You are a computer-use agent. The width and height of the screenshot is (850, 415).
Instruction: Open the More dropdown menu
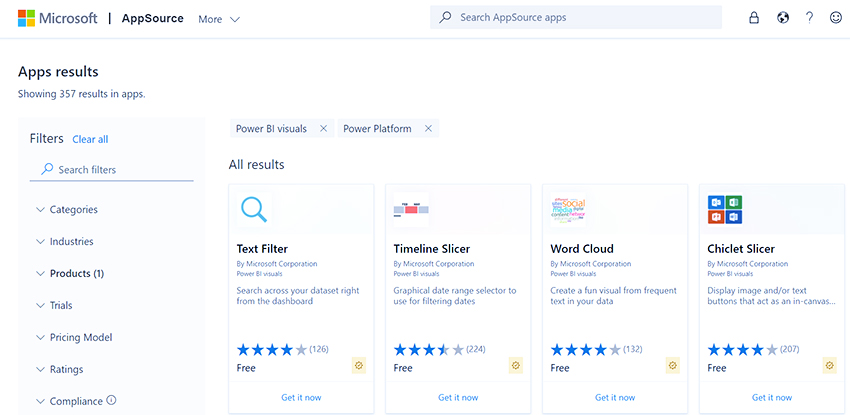[x=219, y=20]
